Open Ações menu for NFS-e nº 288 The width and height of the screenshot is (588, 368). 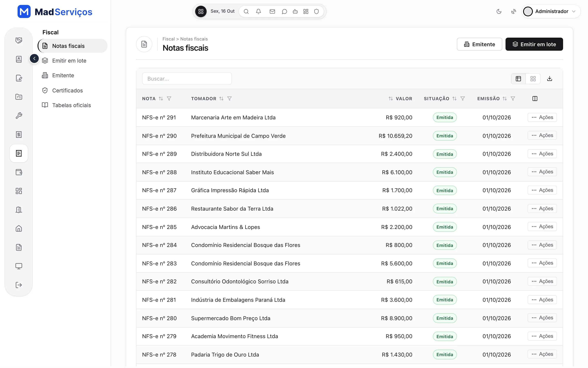542,172
